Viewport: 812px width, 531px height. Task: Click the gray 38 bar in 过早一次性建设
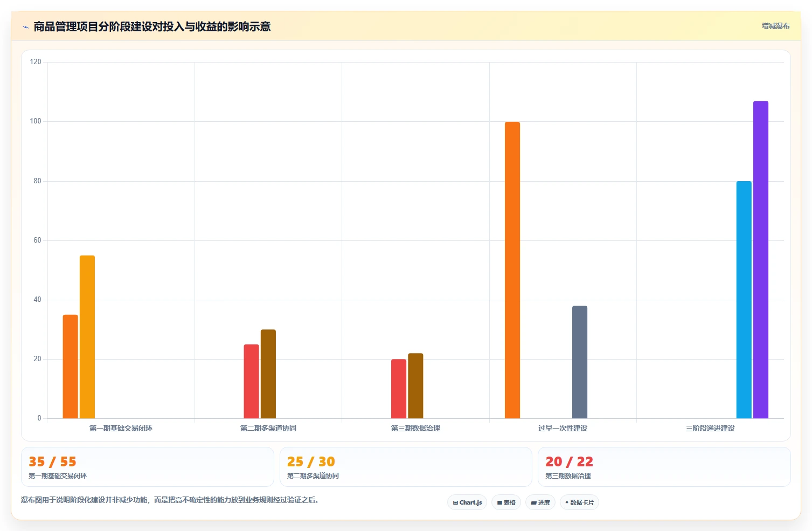pyautogui.click(x=580, y=362)
